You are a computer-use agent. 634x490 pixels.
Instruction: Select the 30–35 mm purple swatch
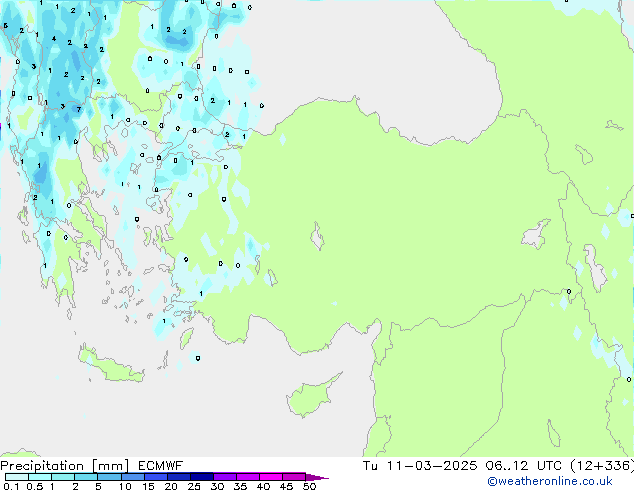coord(225,477)
